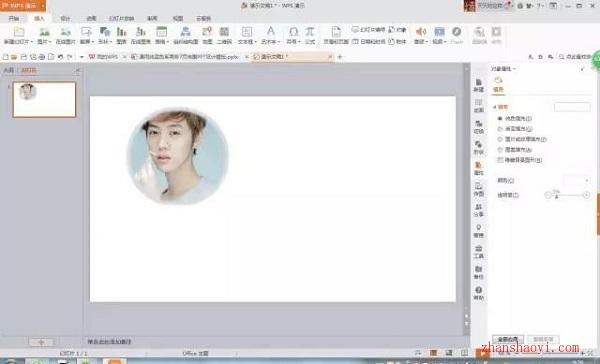Collapse the Fill (填充) section triangle
The image size is (600, 364).
point(494,107)
